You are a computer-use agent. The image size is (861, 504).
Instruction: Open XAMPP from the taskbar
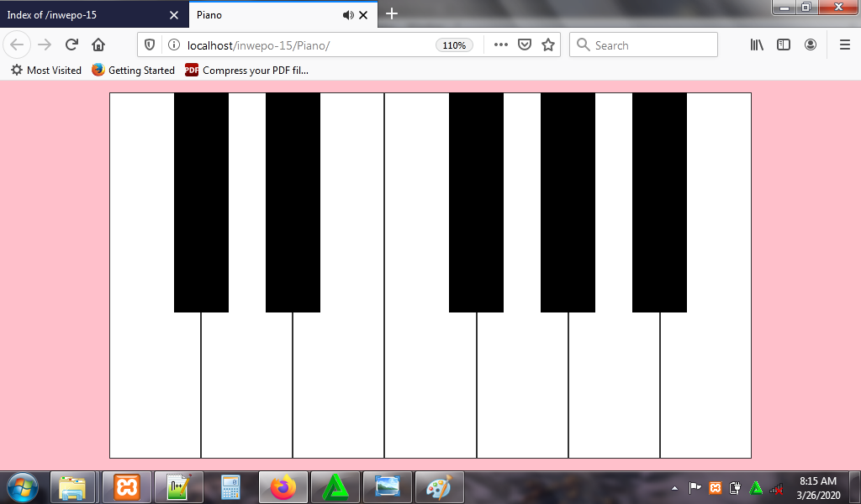pos(127,487)
